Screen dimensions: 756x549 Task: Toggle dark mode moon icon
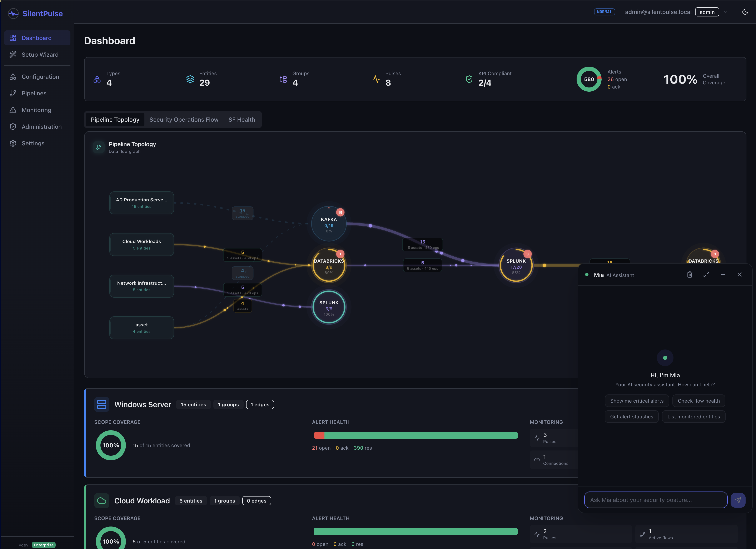pyautogui.click(x=745, y=12)
